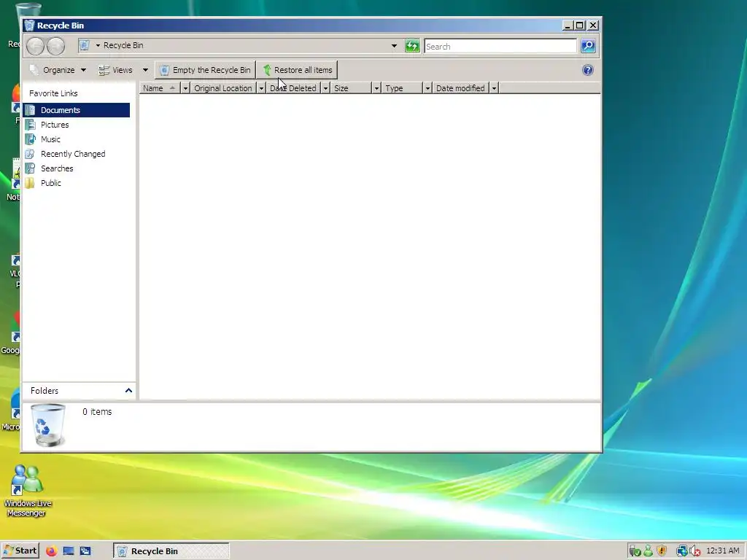The height and width of the screenshot is (560, 747).
Task: Sort by the Date modified column header
Action: click(461, 88)
